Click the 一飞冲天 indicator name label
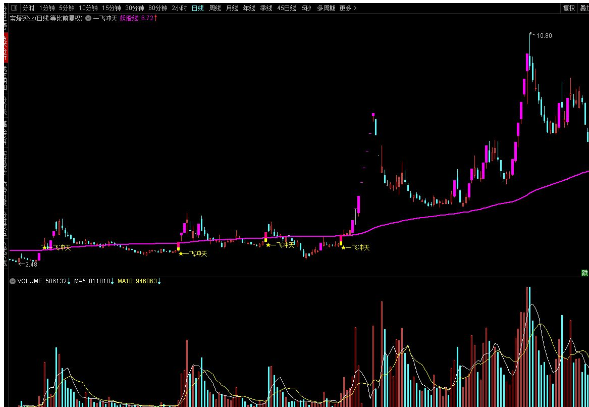 click(105, 18)
